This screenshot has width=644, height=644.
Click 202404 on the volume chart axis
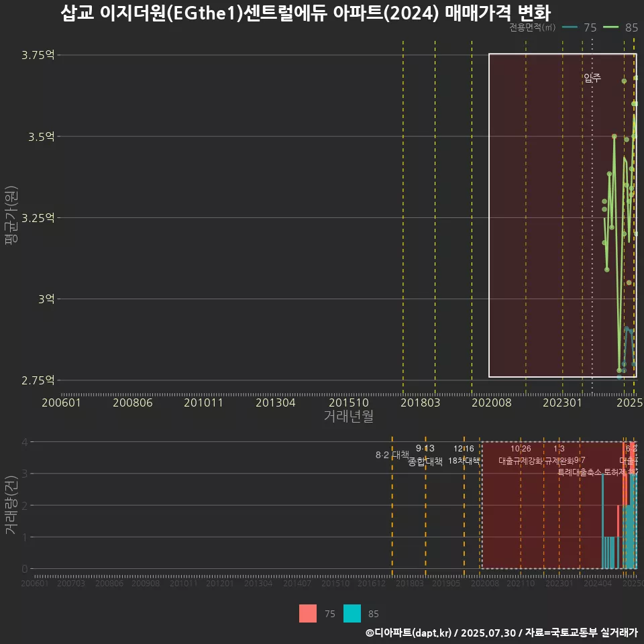[598, 583]
